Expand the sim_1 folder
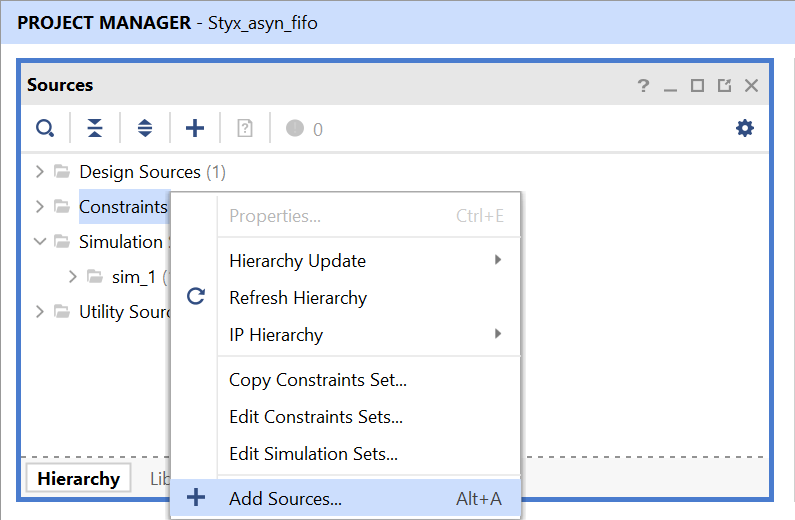Viewport: 795px width, 520px height. click(x=72, y=277)
